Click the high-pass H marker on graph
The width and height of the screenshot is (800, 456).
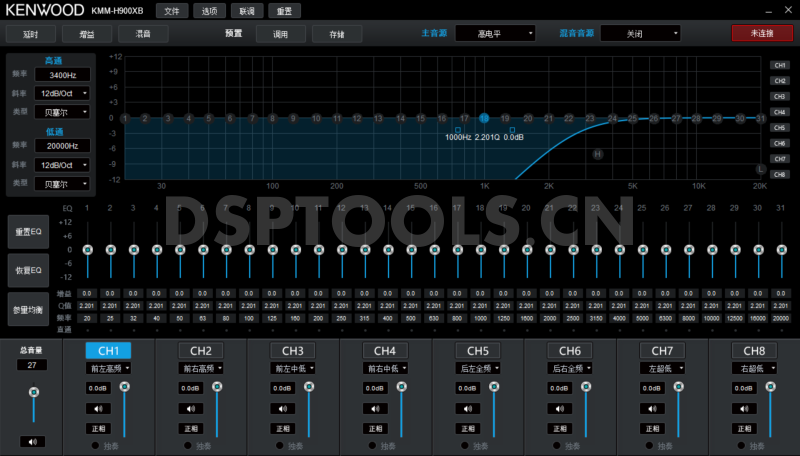click(598, 154)
